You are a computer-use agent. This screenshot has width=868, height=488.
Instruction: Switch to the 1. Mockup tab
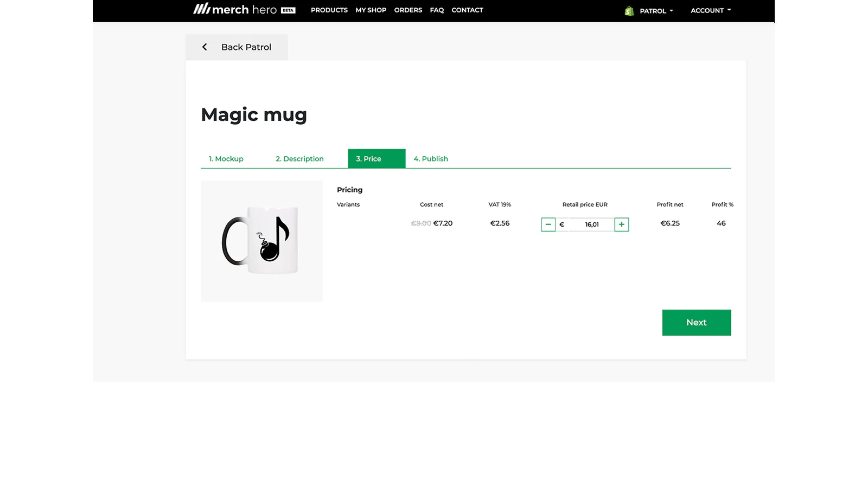tap(226, 159)
